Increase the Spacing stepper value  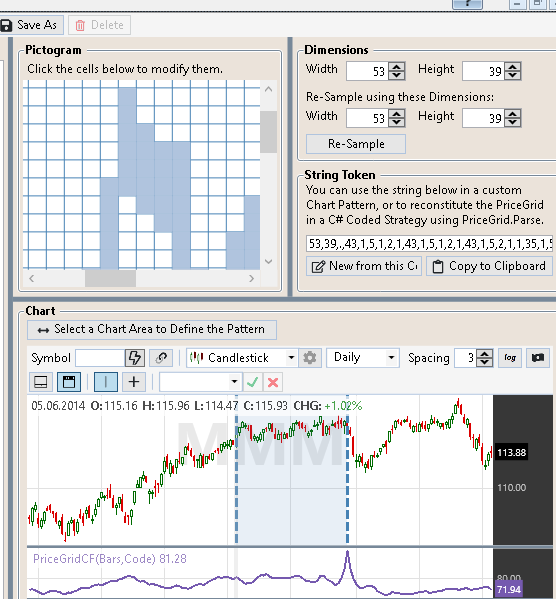pyautogui.click(x=485, y=354)
